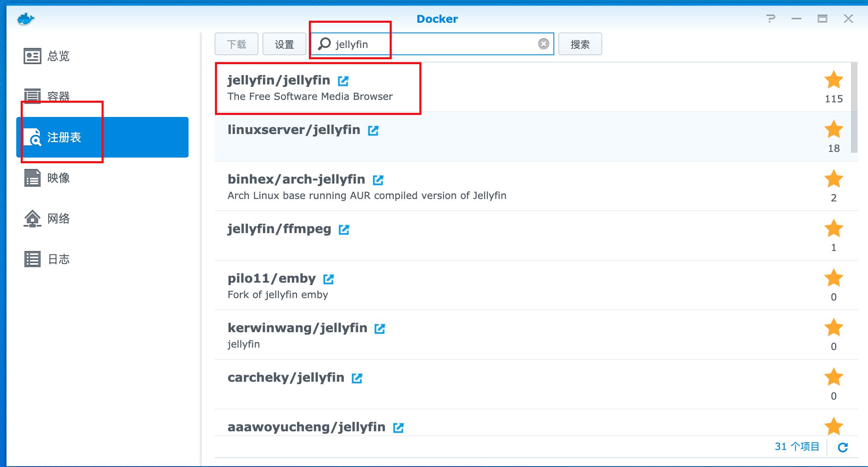Select the carcheky/jellyfin image name
868x467 pixels.
click(286, 378)
